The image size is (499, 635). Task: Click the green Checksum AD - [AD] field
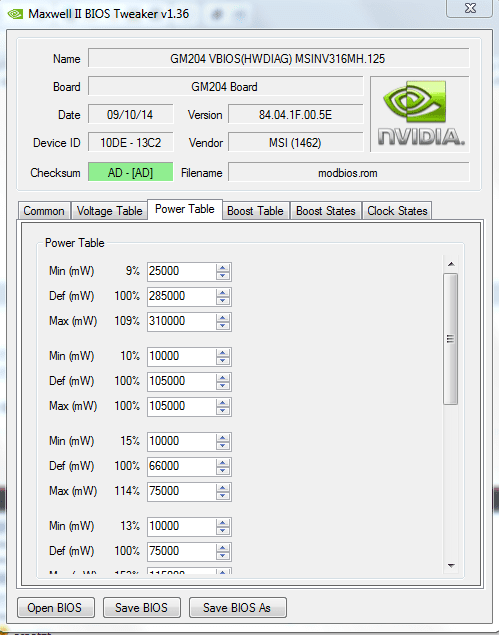click(130, 172)
